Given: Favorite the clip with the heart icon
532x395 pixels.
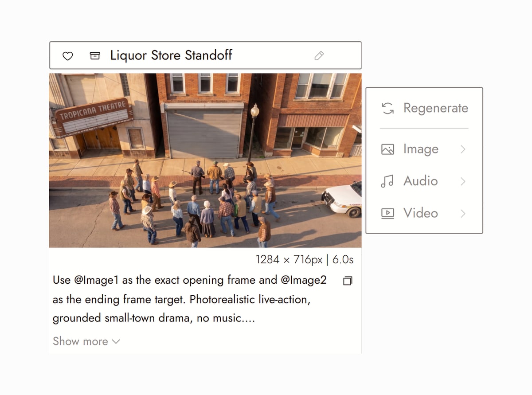Looking at the screenshot, I should (67, 56).
